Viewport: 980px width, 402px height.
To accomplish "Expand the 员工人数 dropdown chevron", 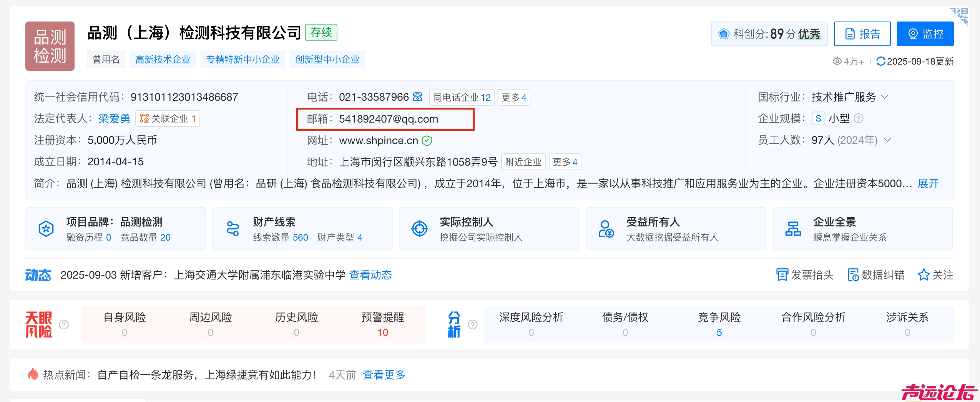I will (x=887, y=140).
